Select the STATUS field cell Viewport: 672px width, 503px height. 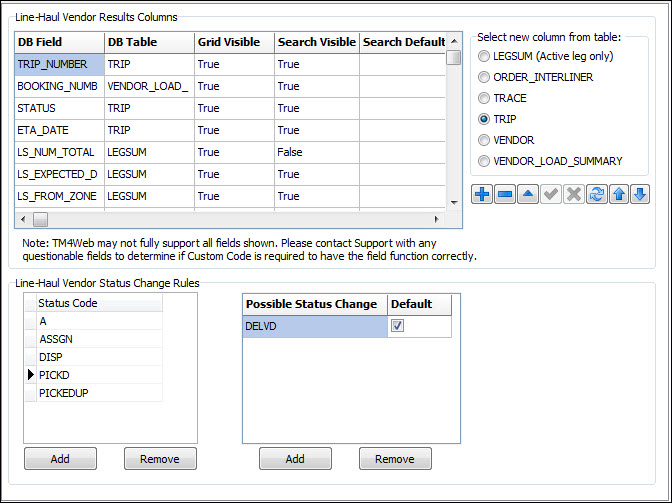[x=60, y=108]
